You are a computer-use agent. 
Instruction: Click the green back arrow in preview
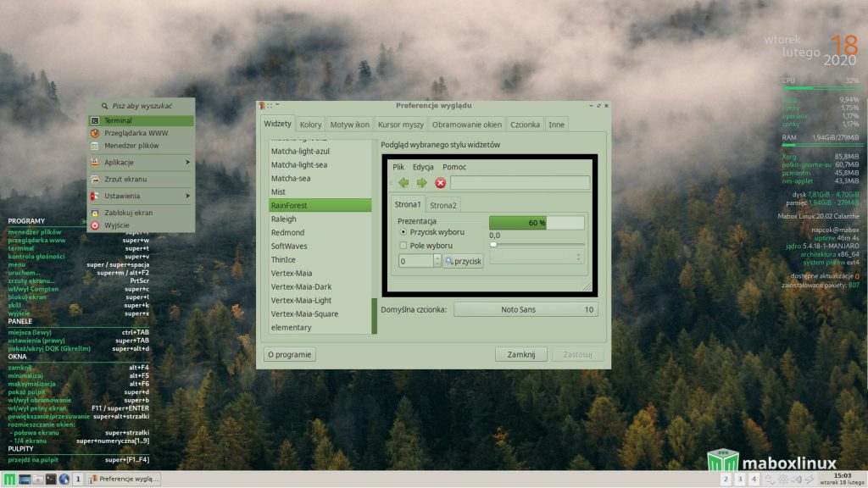403,182
